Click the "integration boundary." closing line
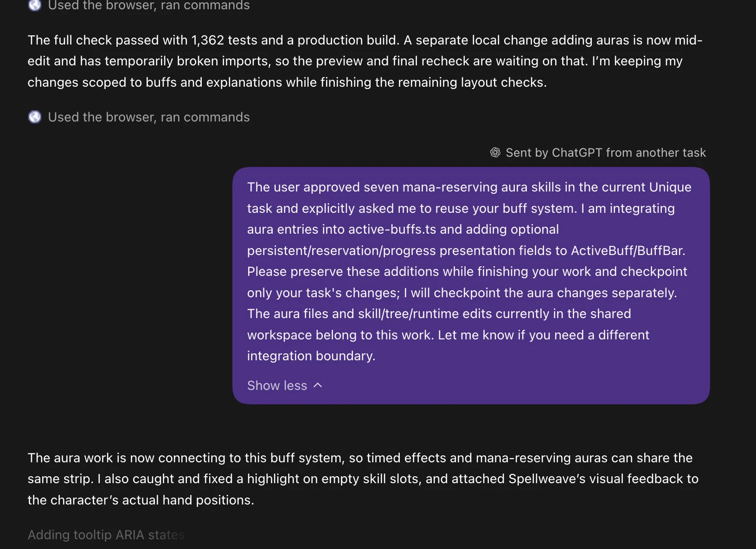The image size is (756, 549). [311, 356]
